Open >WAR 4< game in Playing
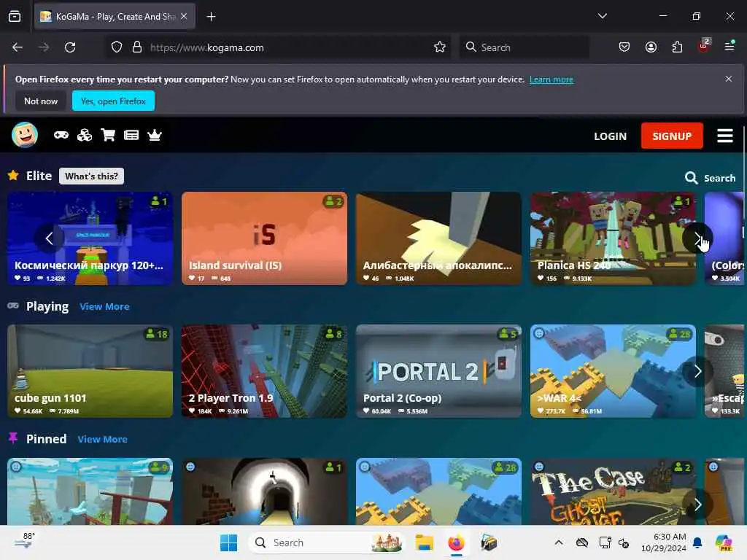This screenshot has width=747, height=560. [x=613, y=371]
